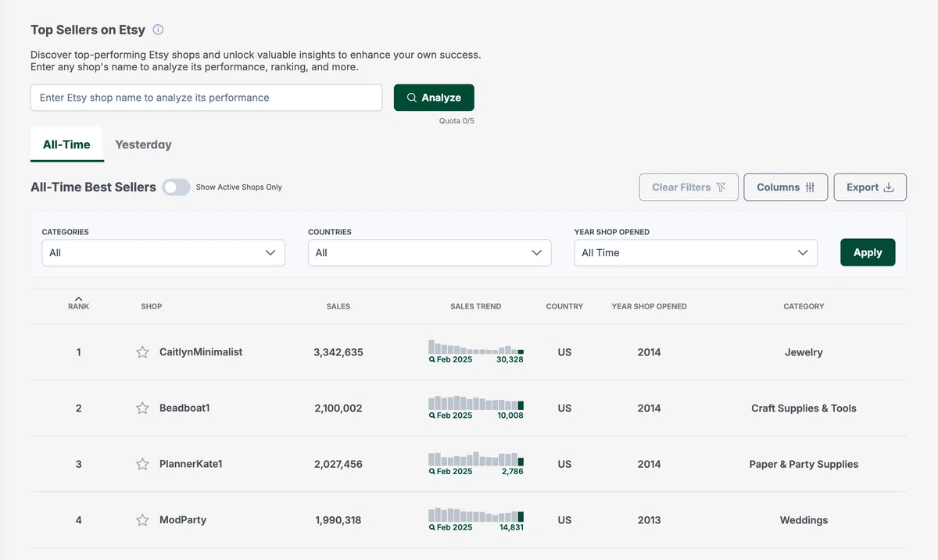Toggle Show Active Shops Only switch
938x560 pixels.
click(176, 187)
